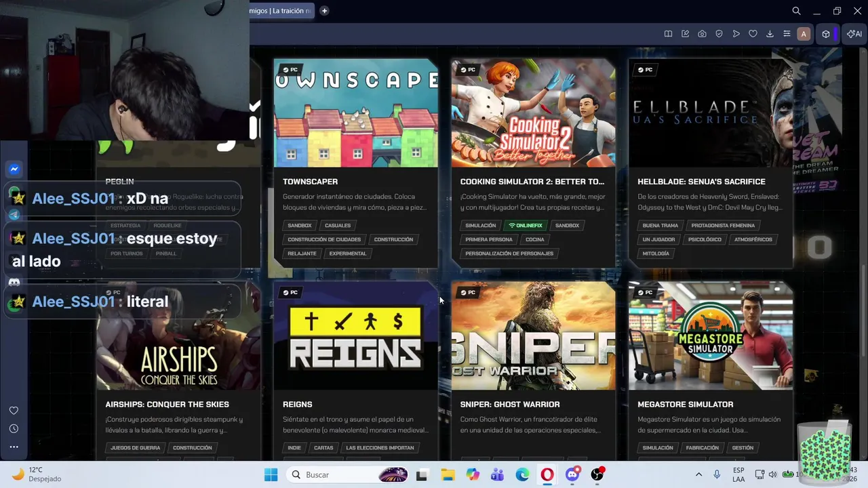Open the Hellblade cover image
Image resolution: width=868 pixels, height=488 pixels.
[x=711, y=113]
